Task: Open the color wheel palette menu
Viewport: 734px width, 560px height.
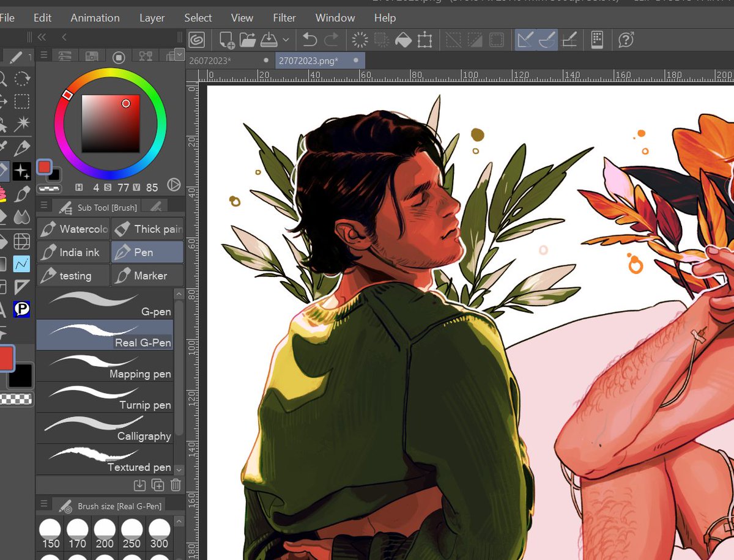Action: point(44,56)
